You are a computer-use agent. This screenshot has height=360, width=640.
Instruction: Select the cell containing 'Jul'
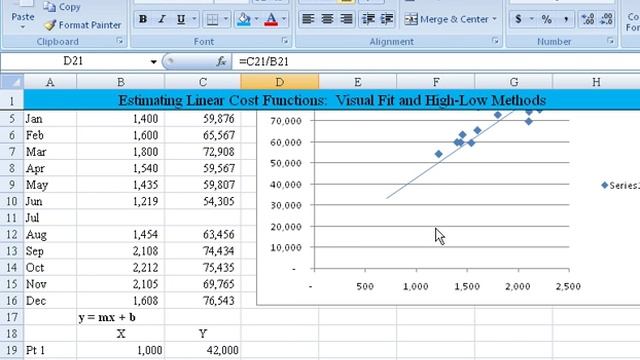[x=50, y=218]
